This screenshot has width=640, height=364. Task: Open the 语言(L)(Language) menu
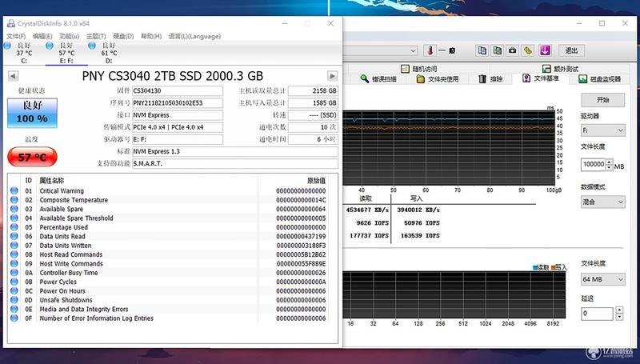pos(194,36)
